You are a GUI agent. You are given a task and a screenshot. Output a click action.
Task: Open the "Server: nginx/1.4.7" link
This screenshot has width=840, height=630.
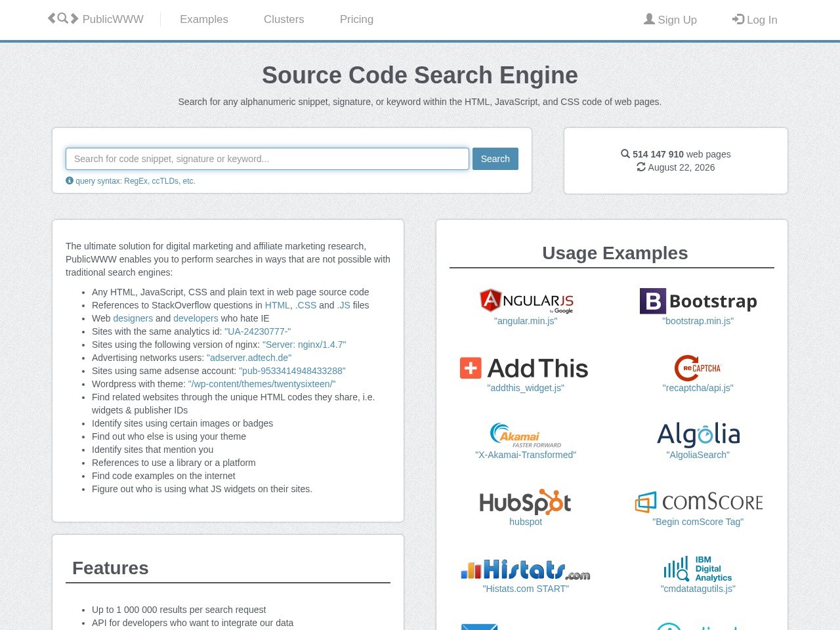point(304,345)
